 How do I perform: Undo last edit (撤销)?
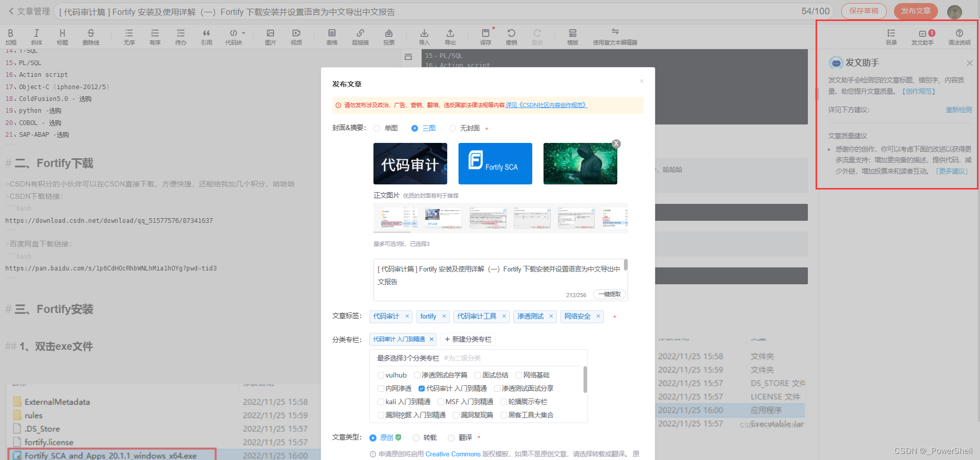pos(511,37)
